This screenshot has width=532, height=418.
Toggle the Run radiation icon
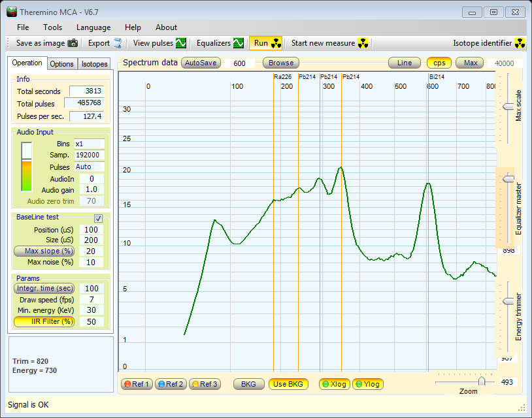point(276,44)
